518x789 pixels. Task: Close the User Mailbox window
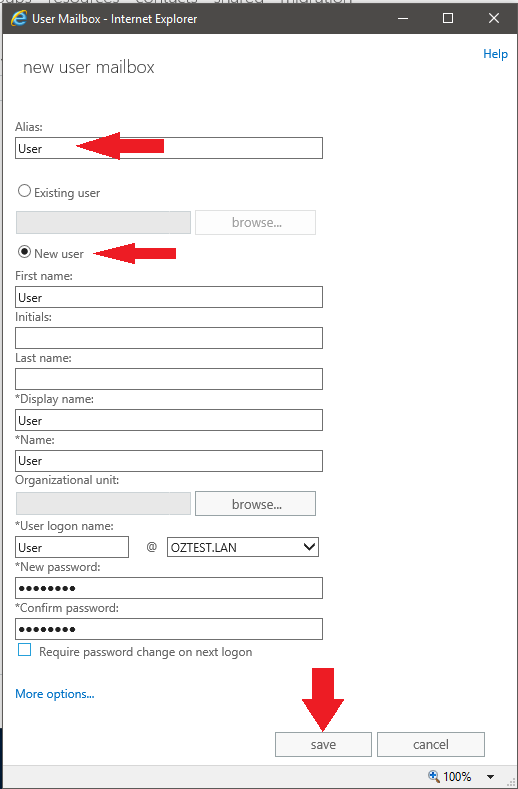pyautogui.click(x=494, y=19)
